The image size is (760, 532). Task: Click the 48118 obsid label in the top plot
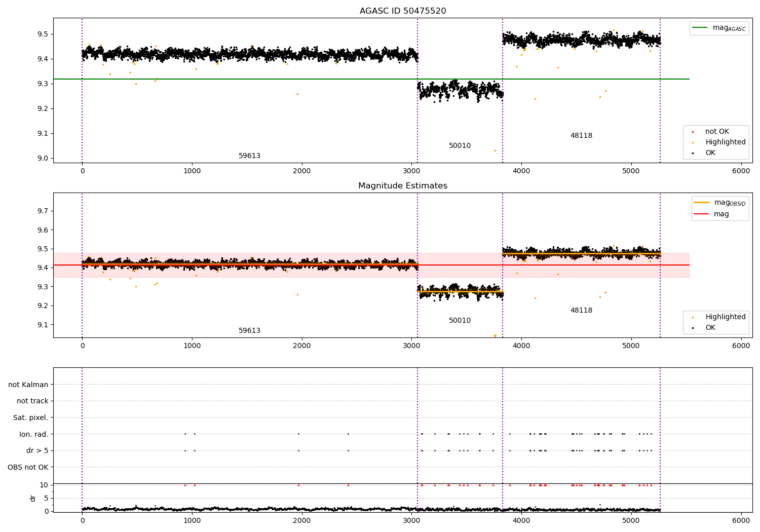[x=581, y=136]
